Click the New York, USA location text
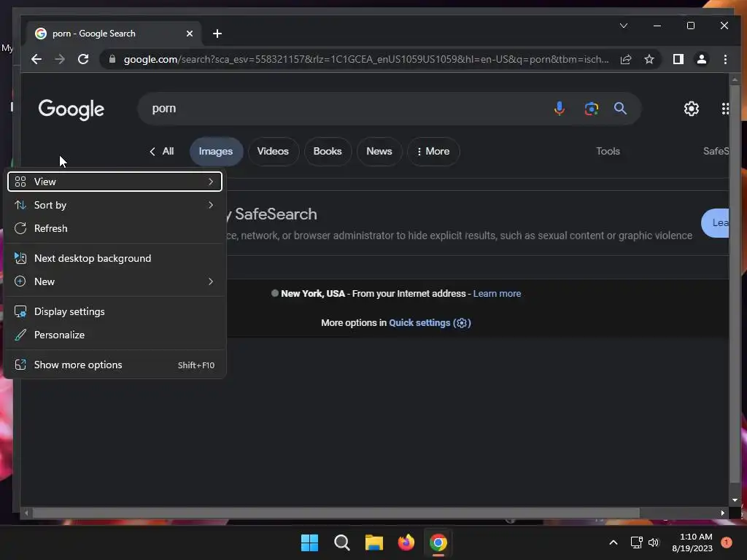Screen dimensions: 747x560 pos(313,294)
